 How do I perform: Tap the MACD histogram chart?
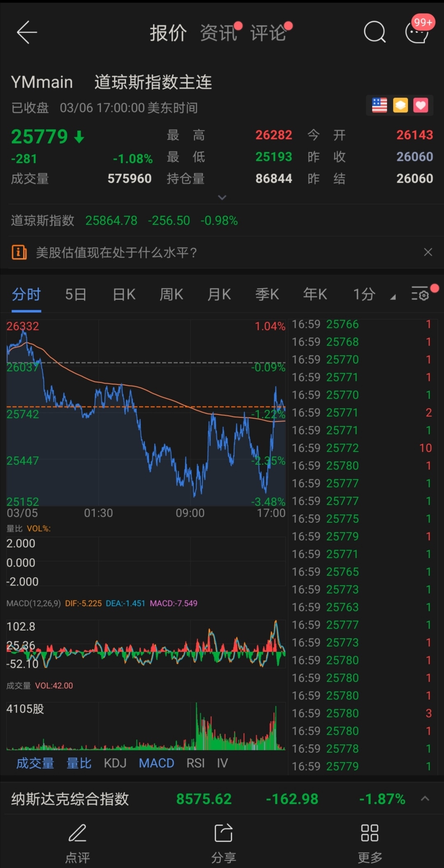[146, 644]
